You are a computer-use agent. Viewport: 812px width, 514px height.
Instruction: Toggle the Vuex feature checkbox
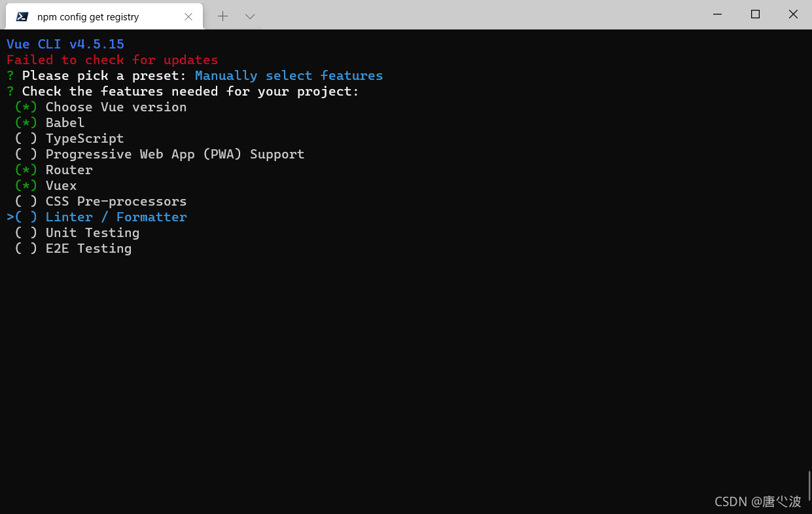[x=26, y=185]
